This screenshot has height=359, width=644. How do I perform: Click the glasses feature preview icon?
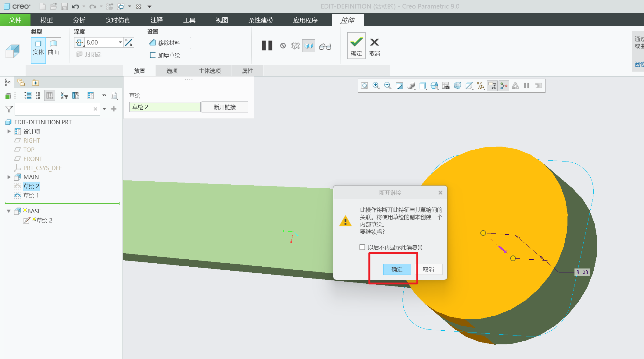click(325, 46)
